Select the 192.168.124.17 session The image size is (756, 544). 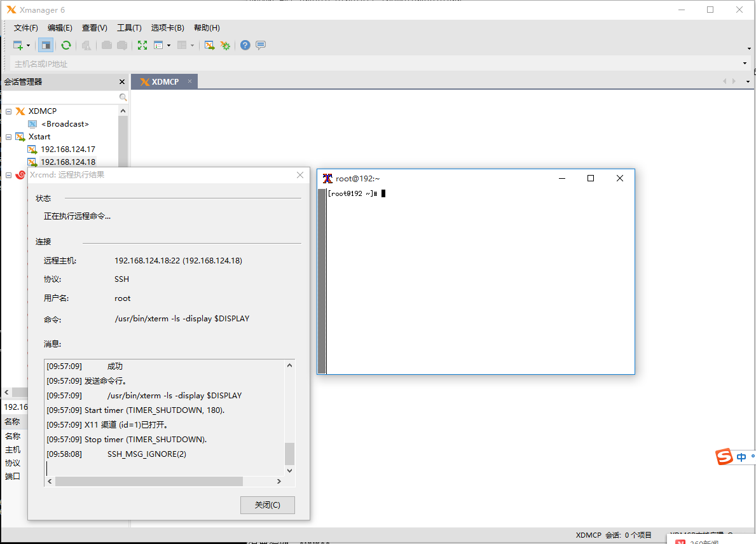click(x=68, y=150)
